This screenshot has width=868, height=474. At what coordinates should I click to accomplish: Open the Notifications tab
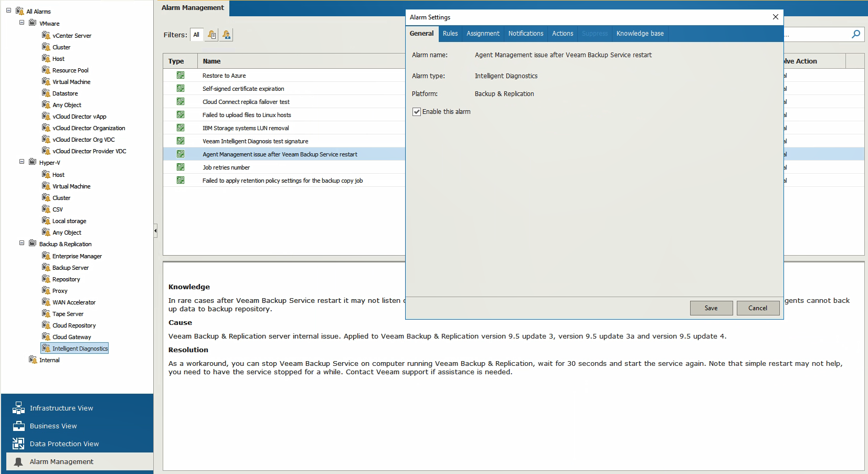pyautogui.click(x=525, y=34)
